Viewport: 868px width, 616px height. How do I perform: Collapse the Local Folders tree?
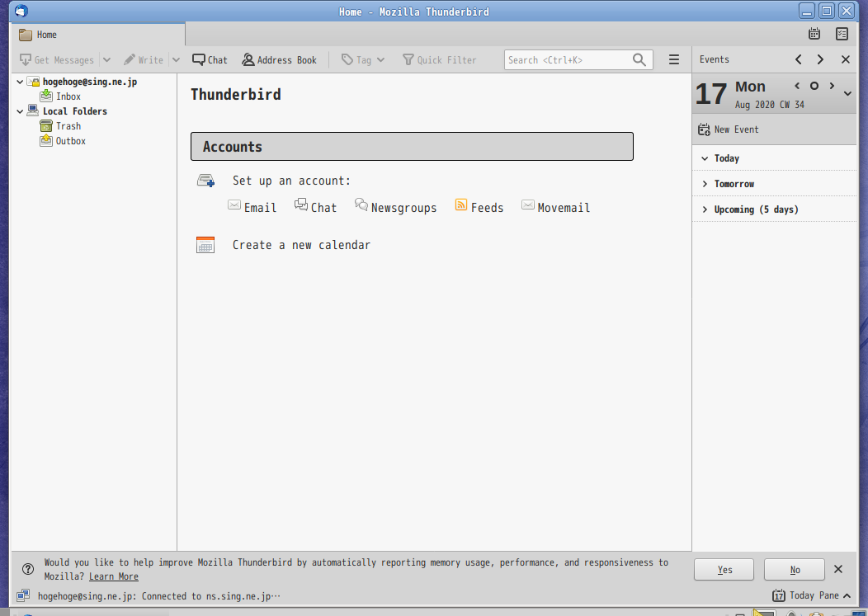tap(20, 111)
